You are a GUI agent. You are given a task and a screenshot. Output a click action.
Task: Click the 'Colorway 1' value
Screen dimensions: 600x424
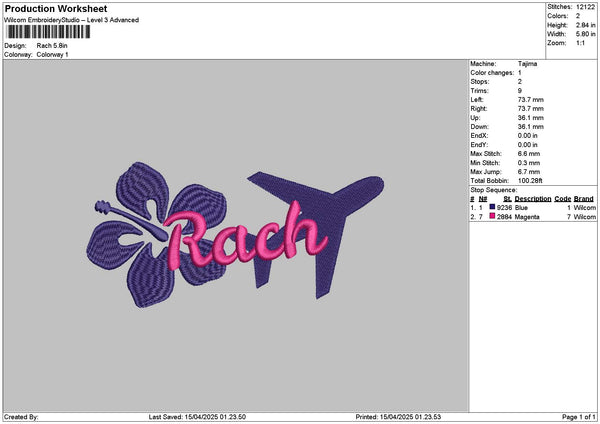(52, 55)
